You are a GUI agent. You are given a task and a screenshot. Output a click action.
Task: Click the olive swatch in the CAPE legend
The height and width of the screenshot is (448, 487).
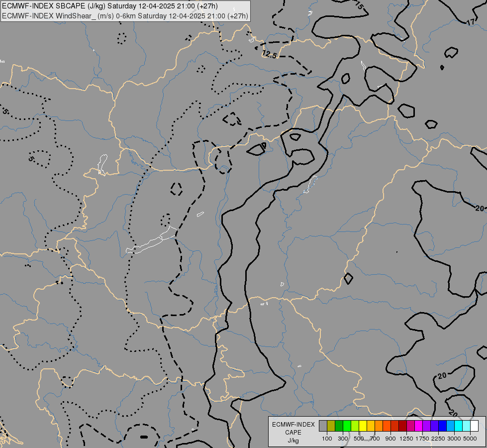(x=331, y=426)
